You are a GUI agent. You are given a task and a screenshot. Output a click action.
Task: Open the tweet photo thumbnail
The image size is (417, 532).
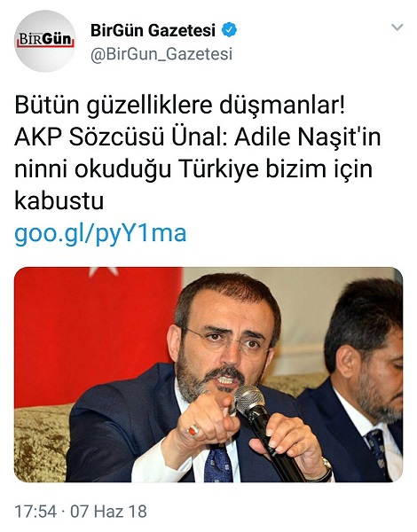[208, 374]
